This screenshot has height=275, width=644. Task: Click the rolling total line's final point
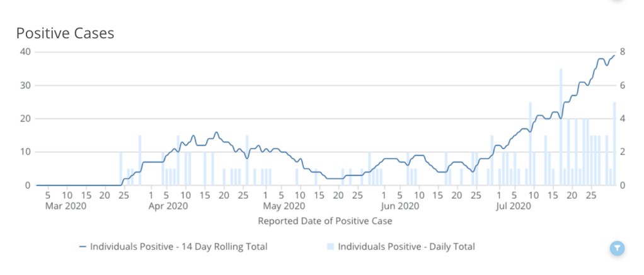pos(614,55)
